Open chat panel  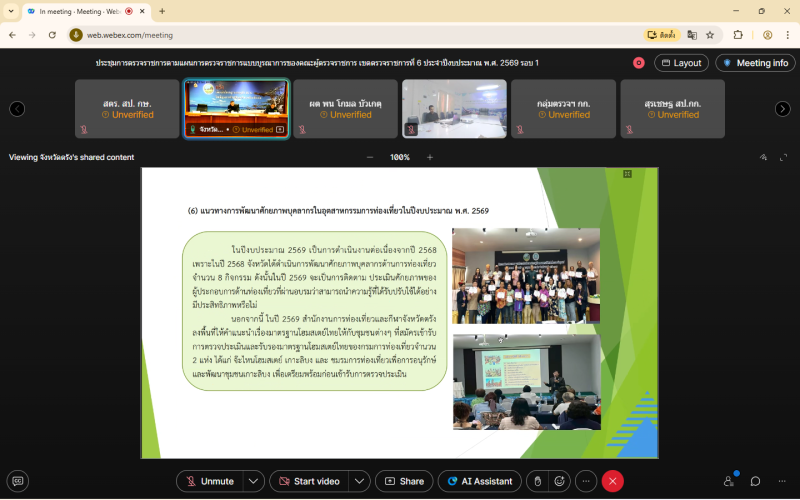coord(755,481)
